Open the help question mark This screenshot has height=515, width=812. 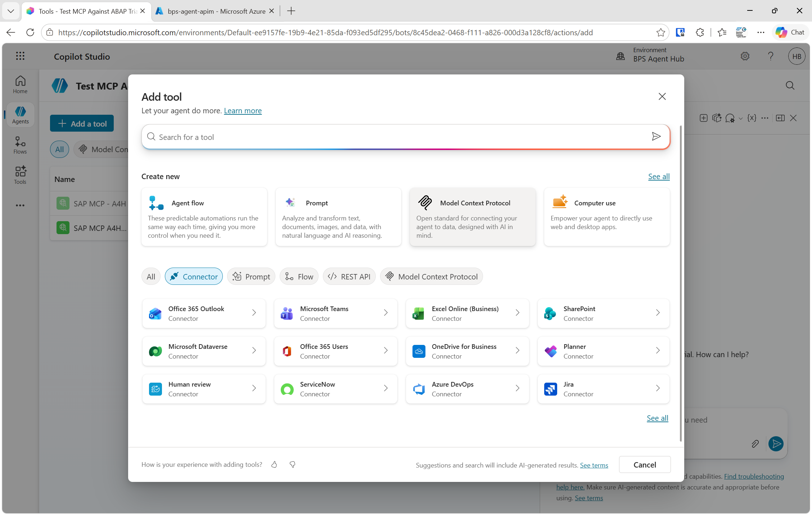pyautogui.click(x=770, y=56)
